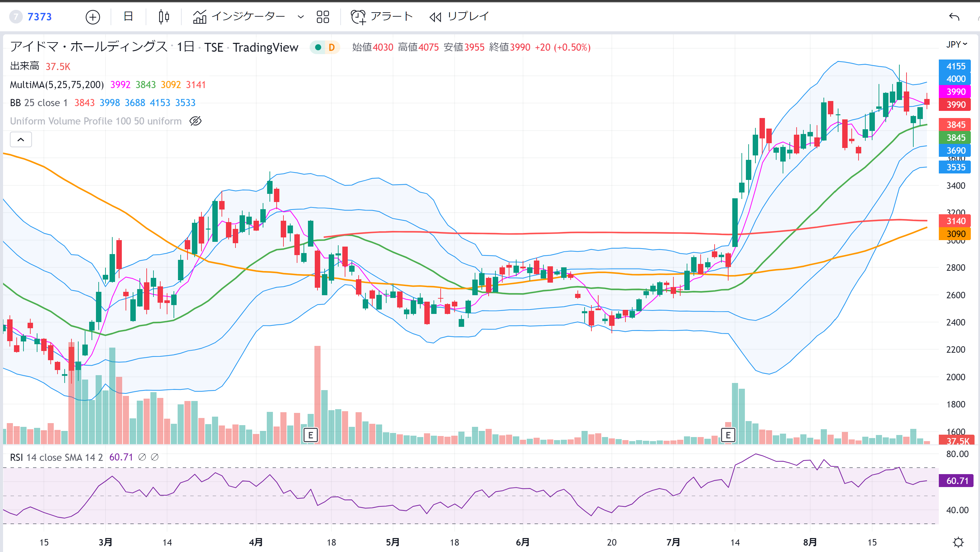Click the 4155 blue price label on the axis
980x552 pixels.
coord(955,66)
